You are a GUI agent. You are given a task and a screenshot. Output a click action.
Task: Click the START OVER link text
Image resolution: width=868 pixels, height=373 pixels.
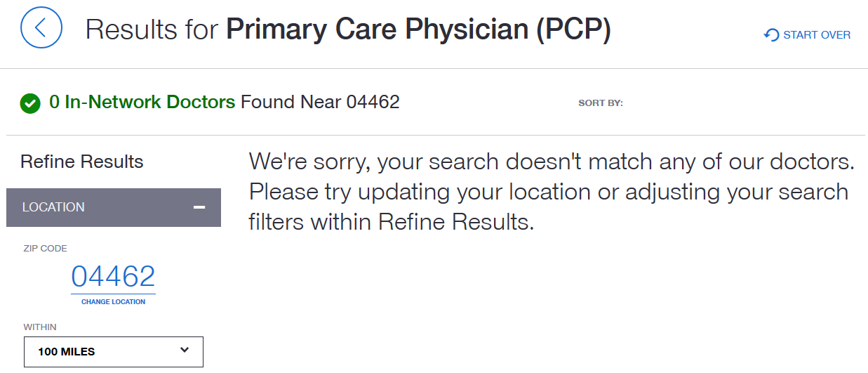tap(817, 35)
